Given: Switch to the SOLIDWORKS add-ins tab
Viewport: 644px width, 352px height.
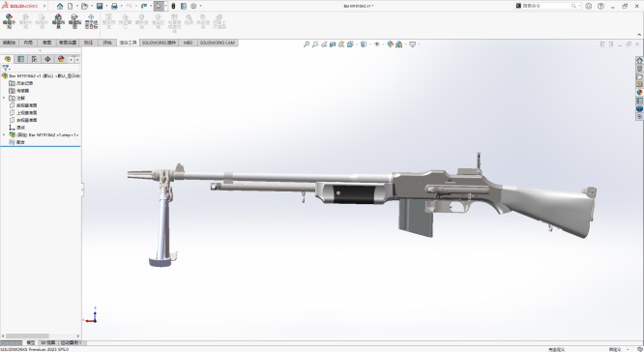Looking at the screenshot, I should tap(159, 43).
